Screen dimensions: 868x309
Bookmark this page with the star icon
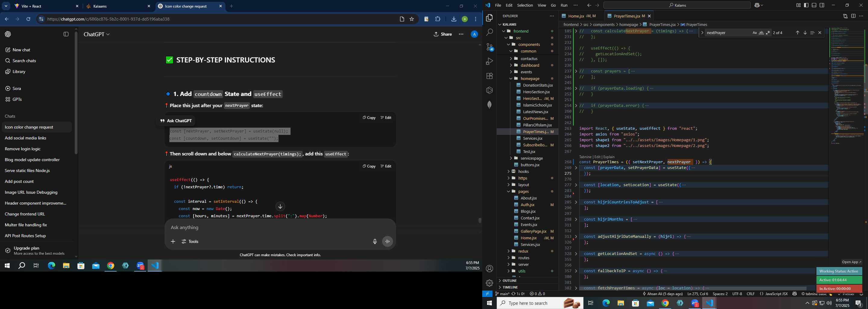click(x=412, y=19)
